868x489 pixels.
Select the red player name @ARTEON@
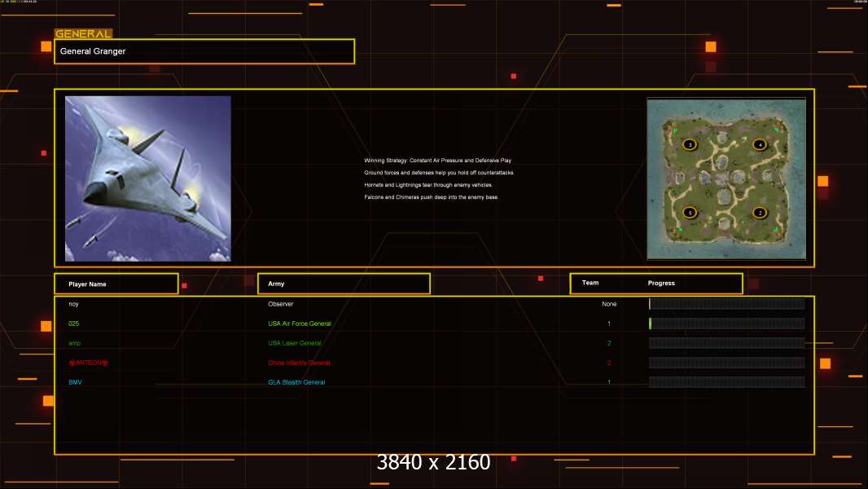coord(88,363)
